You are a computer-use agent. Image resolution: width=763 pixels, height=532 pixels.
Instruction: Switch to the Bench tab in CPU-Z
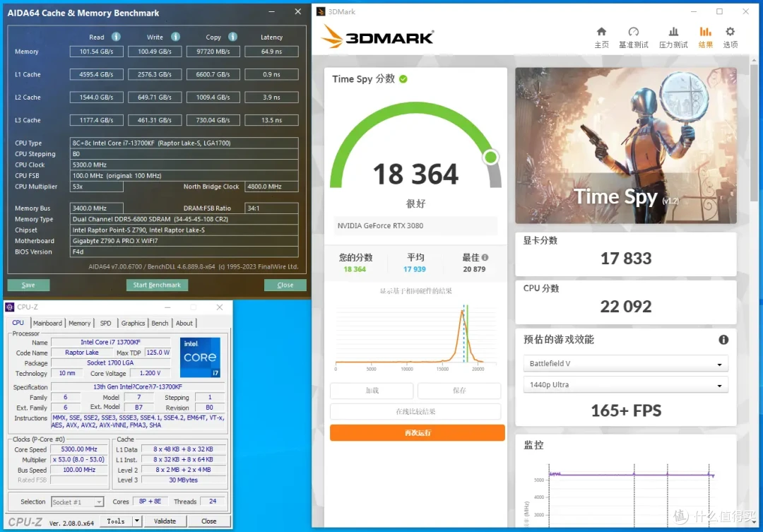point(160,323)
